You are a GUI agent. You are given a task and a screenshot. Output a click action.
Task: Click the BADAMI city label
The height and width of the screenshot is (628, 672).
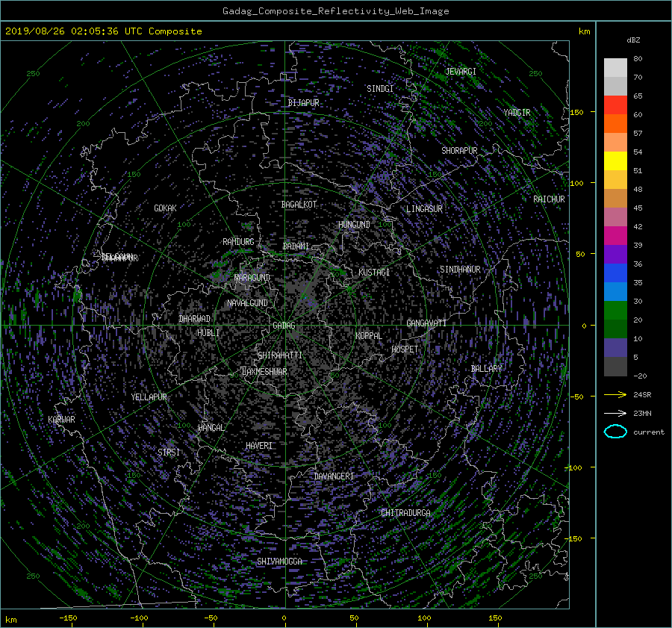tap(296, 246)
